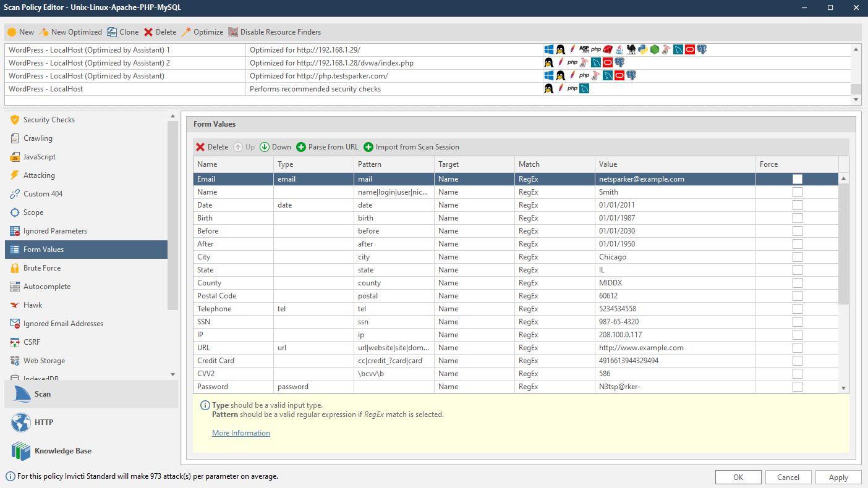Delete the policy via toolbar Delete
The width and height of the screenshot is (868, 488).
click(160, 32)
